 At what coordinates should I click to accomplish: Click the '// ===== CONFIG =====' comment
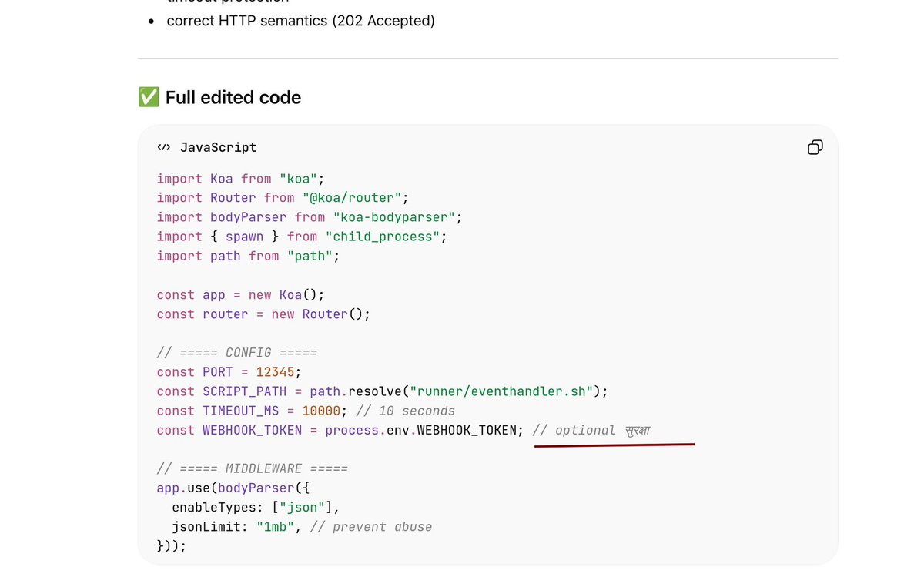pyautogui.click(x=237, y=353)
